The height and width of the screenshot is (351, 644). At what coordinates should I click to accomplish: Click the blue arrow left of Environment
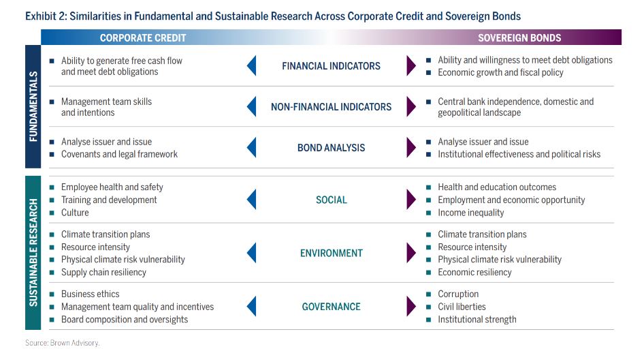[251, 253]
